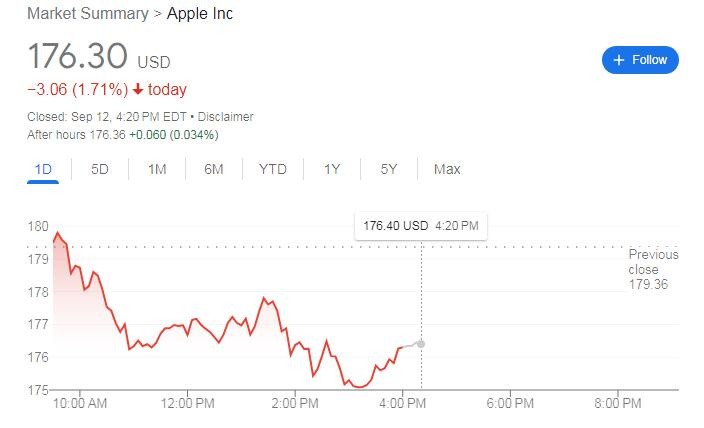Click the chart's opening peak near 180

(57, 233)
